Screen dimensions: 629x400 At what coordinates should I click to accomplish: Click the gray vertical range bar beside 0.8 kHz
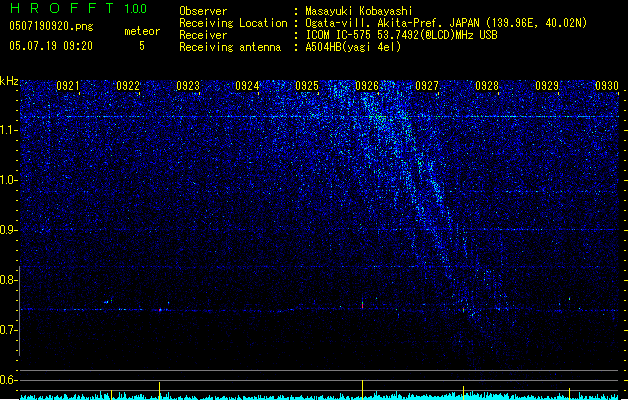pos(20,310)
